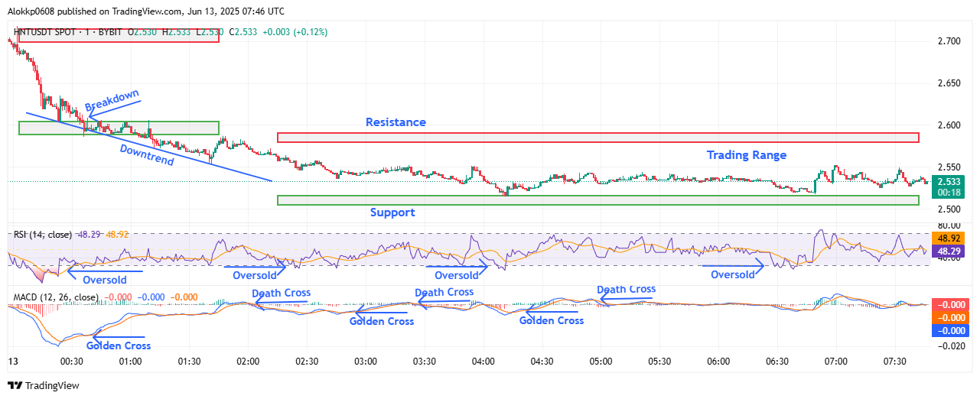Click the 02:30 time axis label

pyautogui.click(x=307, y=361)
